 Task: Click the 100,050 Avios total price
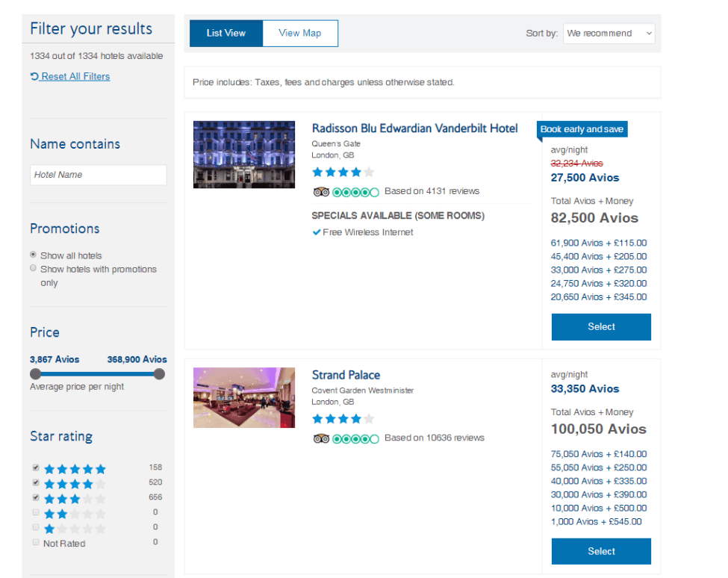click(599, 429)
